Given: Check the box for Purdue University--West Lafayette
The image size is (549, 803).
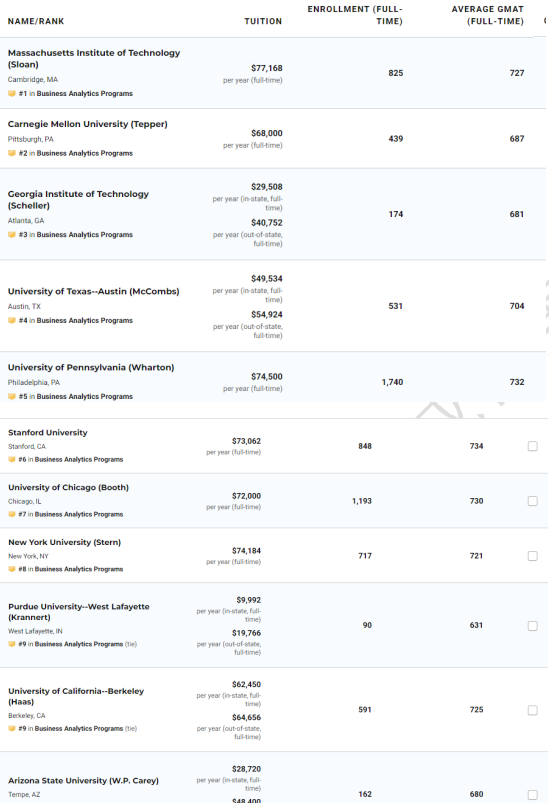Looking at the screenshot, I should coord(533,626).
